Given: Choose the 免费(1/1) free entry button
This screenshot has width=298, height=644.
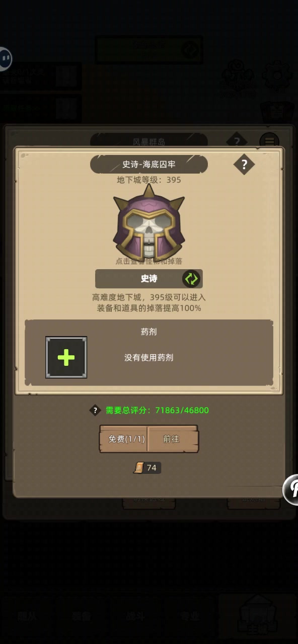Looking at the screenshot, I should (123, 439).
